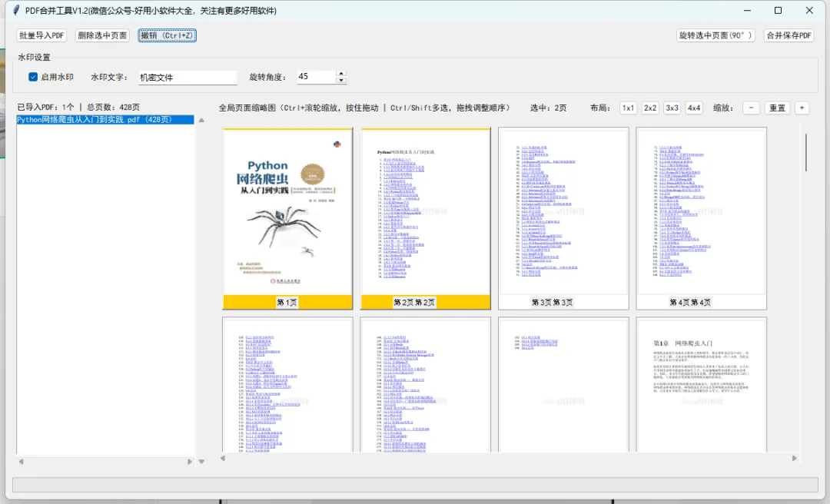830x504 pixels.
Task: Set layout to 3x3
Action: (x=672, y=108)
